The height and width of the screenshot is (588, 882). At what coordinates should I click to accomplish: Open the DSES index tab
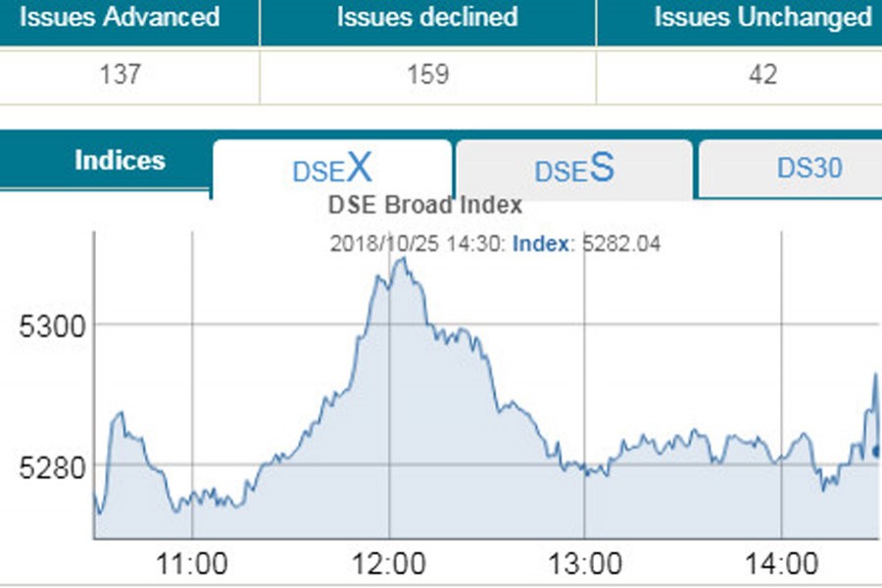[x=574, y=169]
